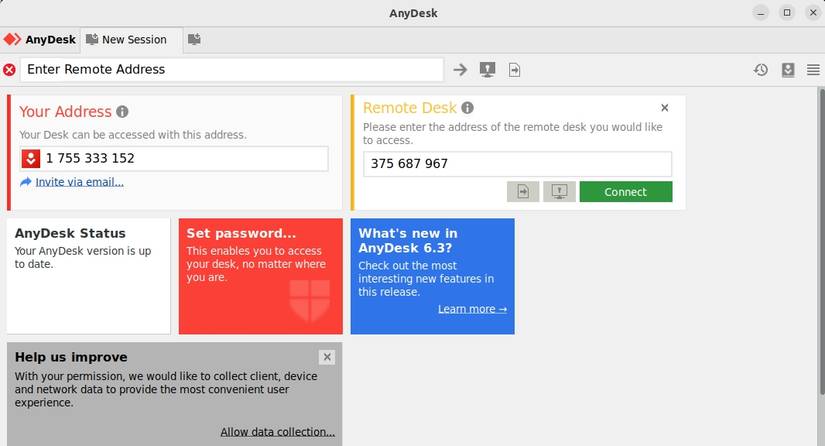Click the Allow data collection link

pyautogui.click(x=277, y=432)
